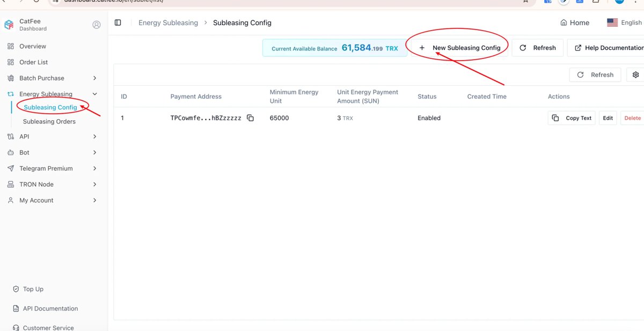Click address text TPCowmfe...hBZzzzzz
Screen dimensions: 644x331
[206, 118]
